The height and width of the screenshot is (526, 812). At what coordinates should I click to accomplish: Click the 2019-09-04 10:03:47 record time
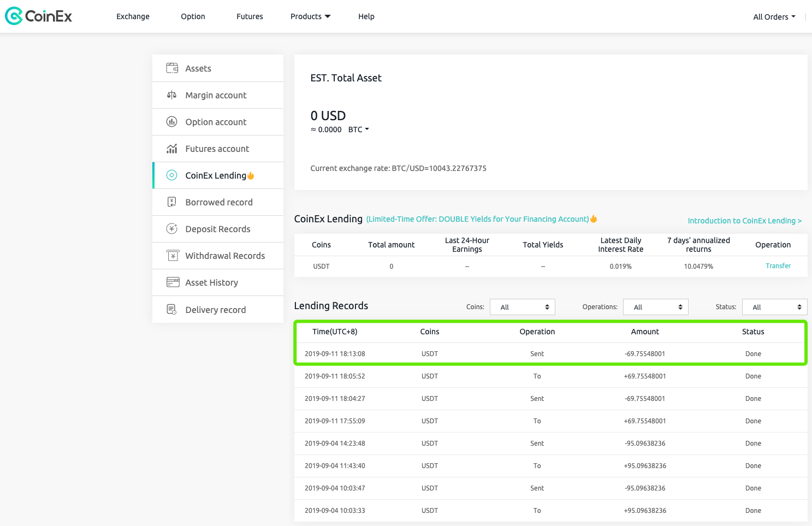[x=335, y=488]
